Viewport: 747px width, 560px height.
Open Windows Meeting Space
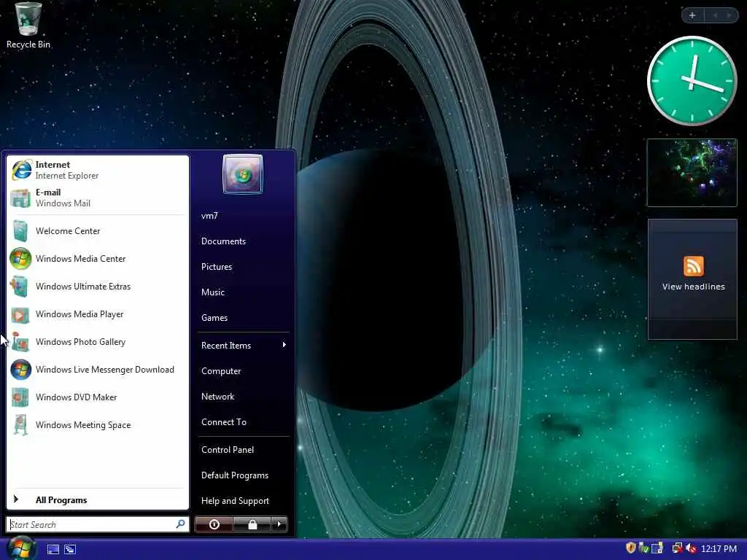coord(98,425)
